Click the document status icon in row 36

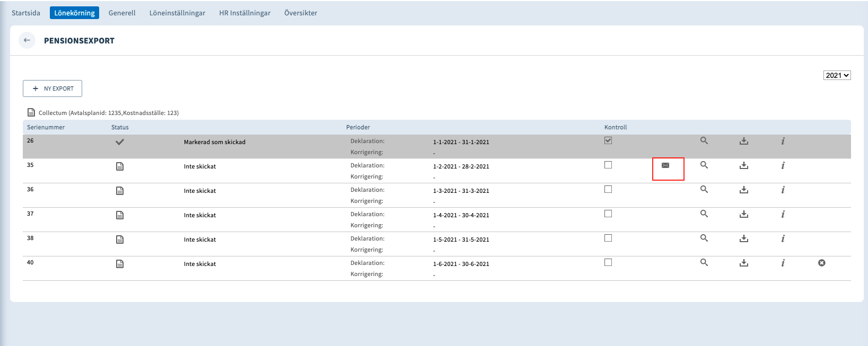pyautogui.click(x=120, y=191)
